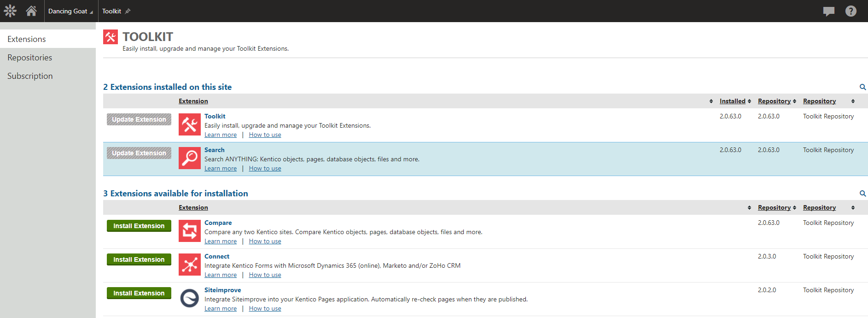Select Siteimprove version 2.0.2.0 text
Image resolution: width=868 pixels, height=318 pixels.
[767, 290]
